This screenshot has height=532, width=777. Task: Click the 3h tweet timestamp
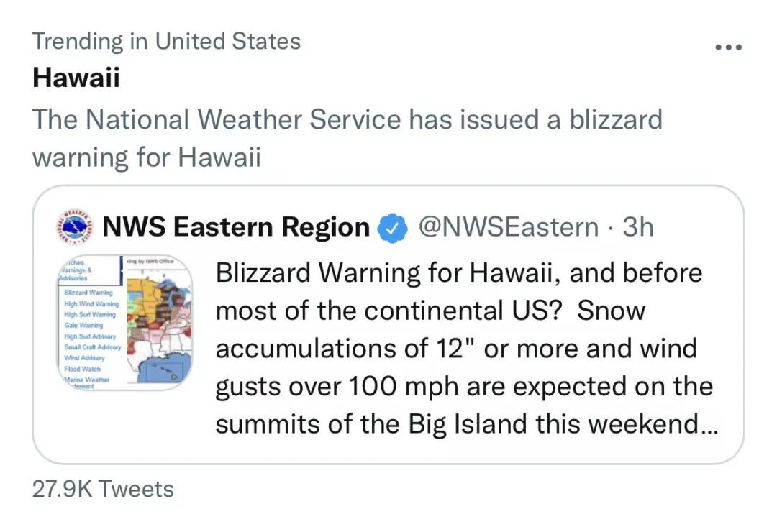[x=638, y=227]
